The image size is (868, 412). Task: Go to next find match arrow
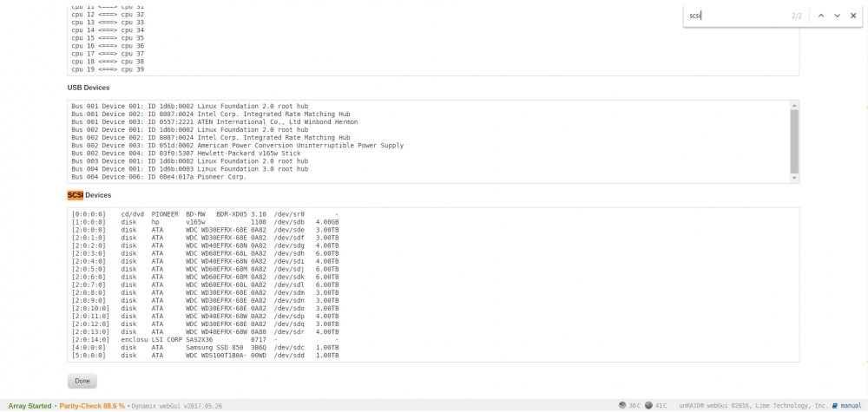(x=837, y=16)
